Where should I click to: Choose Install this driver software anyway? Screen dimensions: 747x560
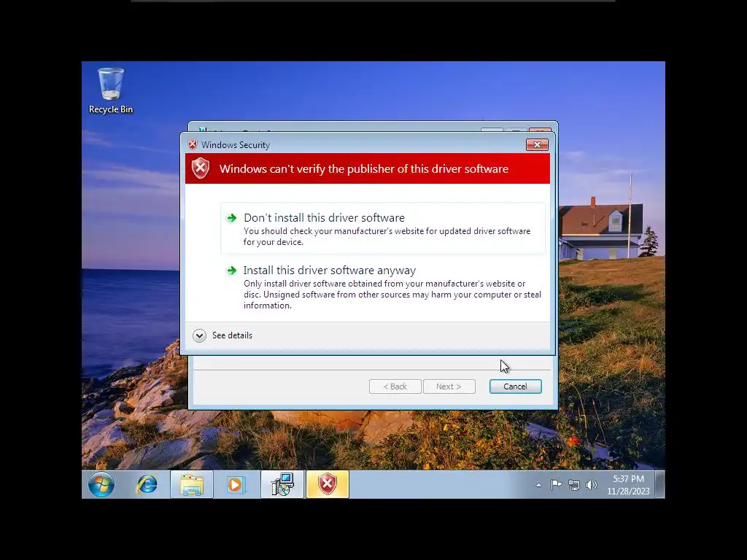point(382,287)
